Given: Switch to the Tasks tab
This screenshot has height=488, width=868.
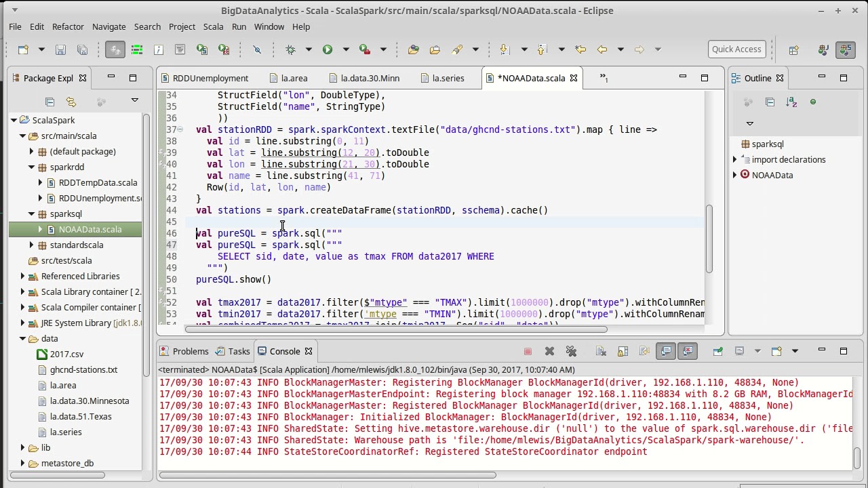Looking at the screenshot, I should pos(233,351).
